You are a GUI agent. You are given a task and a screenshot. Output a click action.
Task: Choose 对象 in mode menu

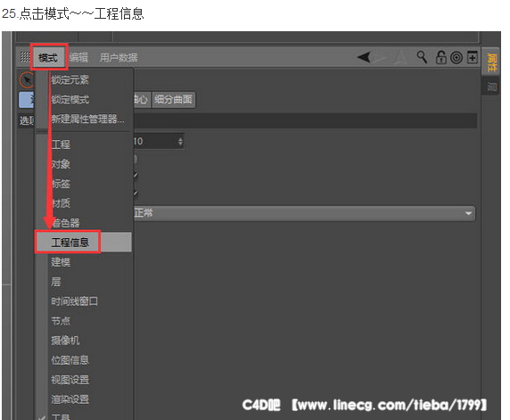point(61,164)
